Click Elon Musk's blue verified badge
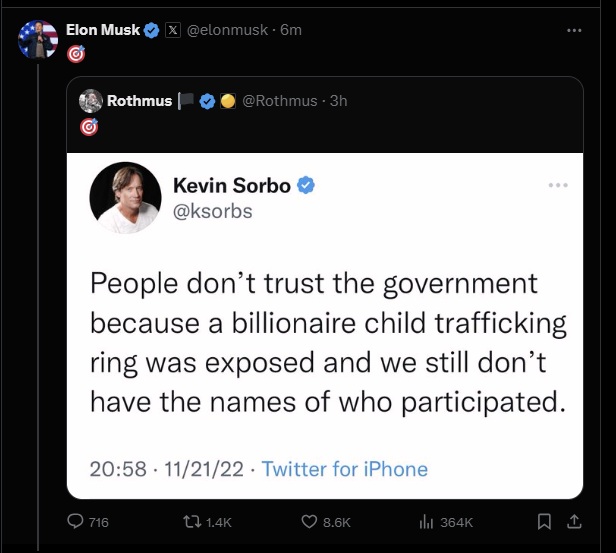This screenshot has width=616, height=553. pyautogui.click(x=152, y=30)
